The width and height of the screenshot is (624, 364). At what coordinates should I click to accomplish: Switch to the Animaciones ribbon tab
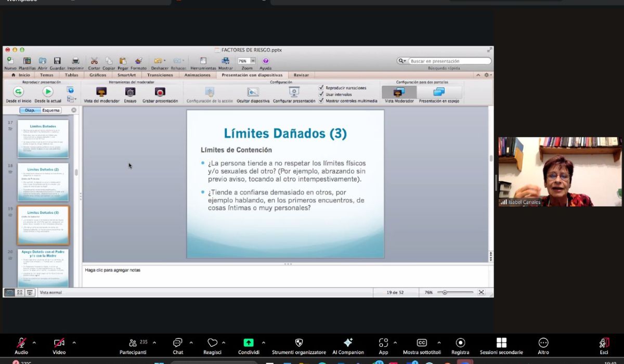coord(197,75)
